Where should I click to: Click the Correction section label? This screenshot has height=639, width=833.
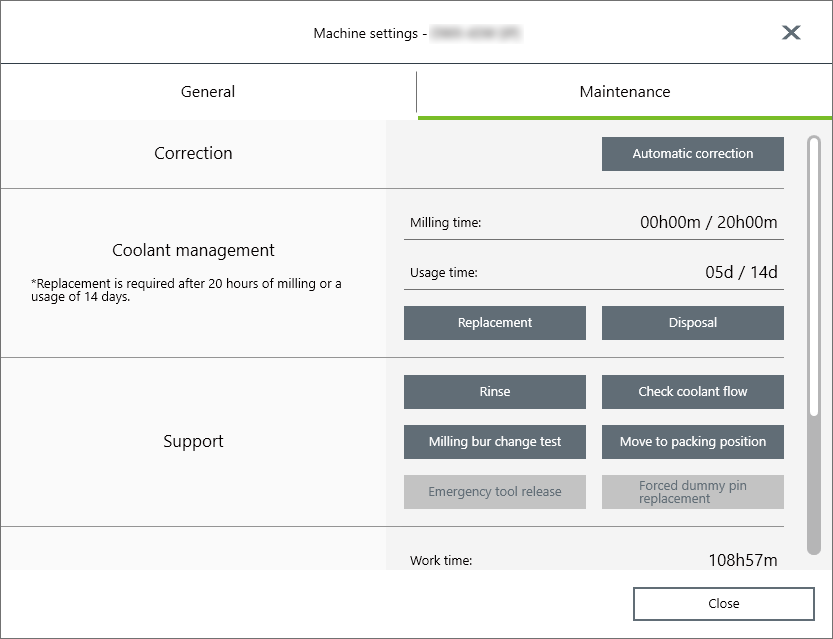(193, 153)
